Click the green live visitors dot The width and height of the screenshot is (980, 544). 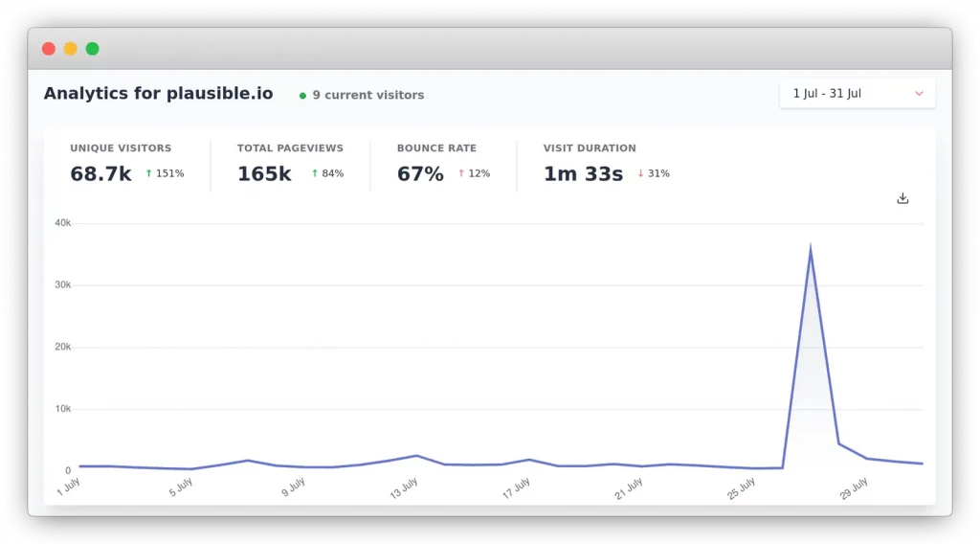(302, 96)
